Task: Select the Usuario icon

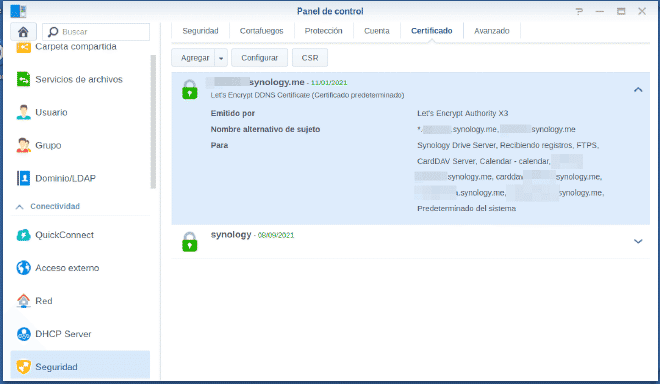Action: coord(24,112)
